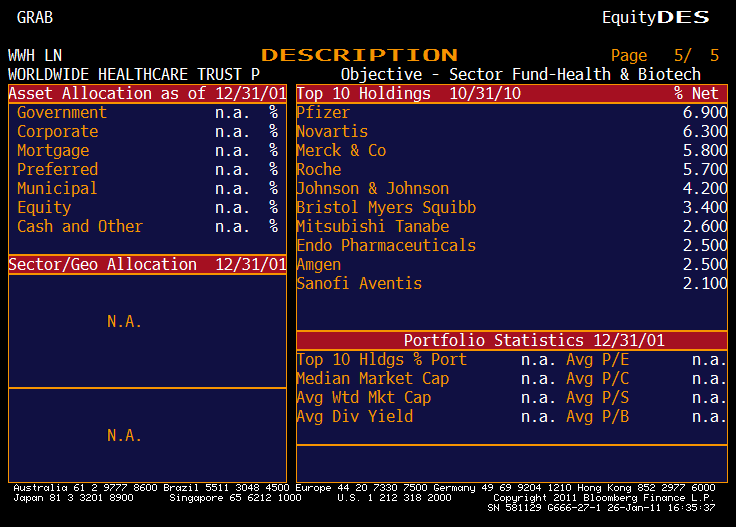This screenshot has width=736, height=527.
Task: Select the Equity allocation row
Action: 147,207
